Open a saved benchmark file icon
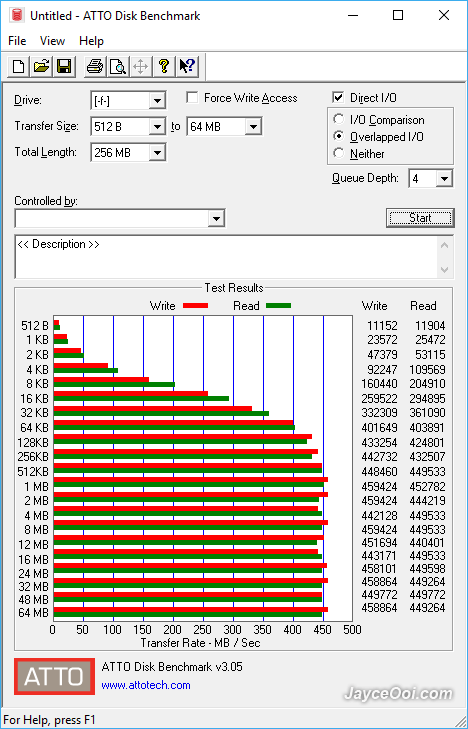 [41, 66]
